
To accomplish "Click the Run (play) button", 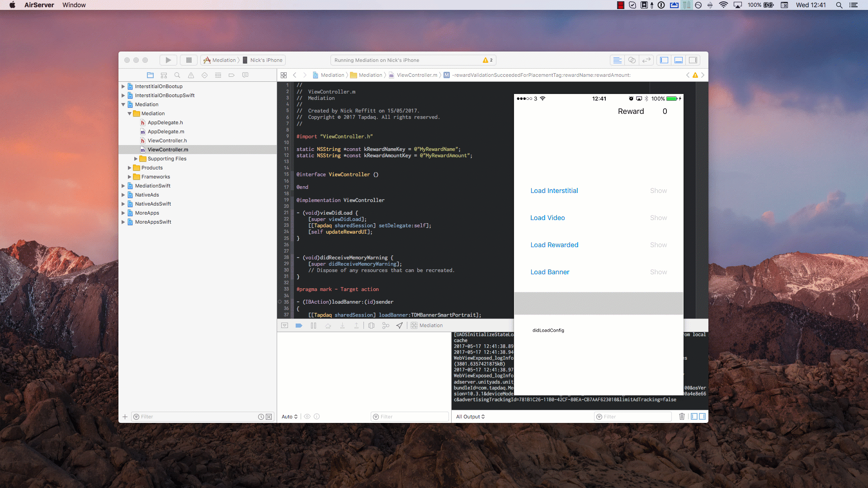I will (168, 60).
